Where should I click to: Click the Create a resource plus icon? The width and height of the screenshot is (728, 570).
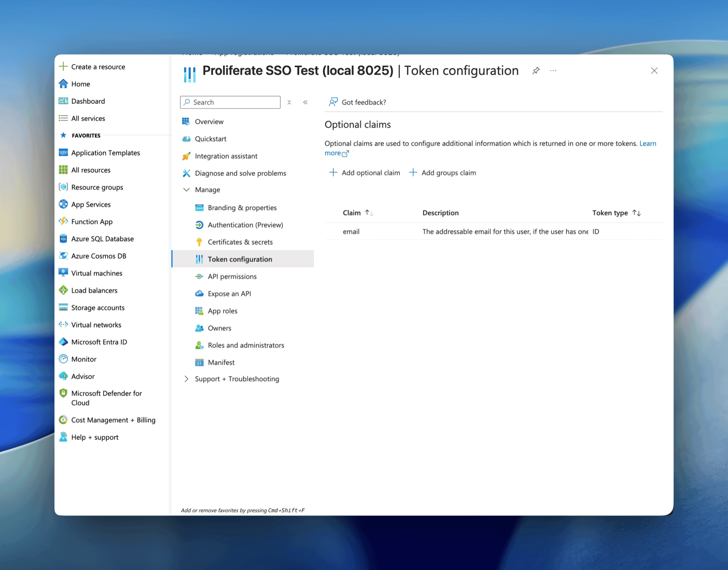(63, 67)
